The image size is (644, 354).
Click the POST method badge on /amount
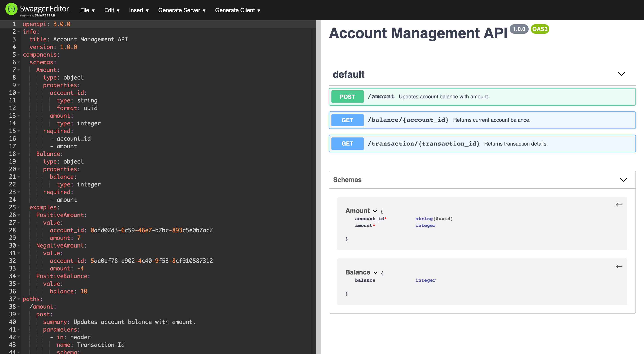[347, 97]
